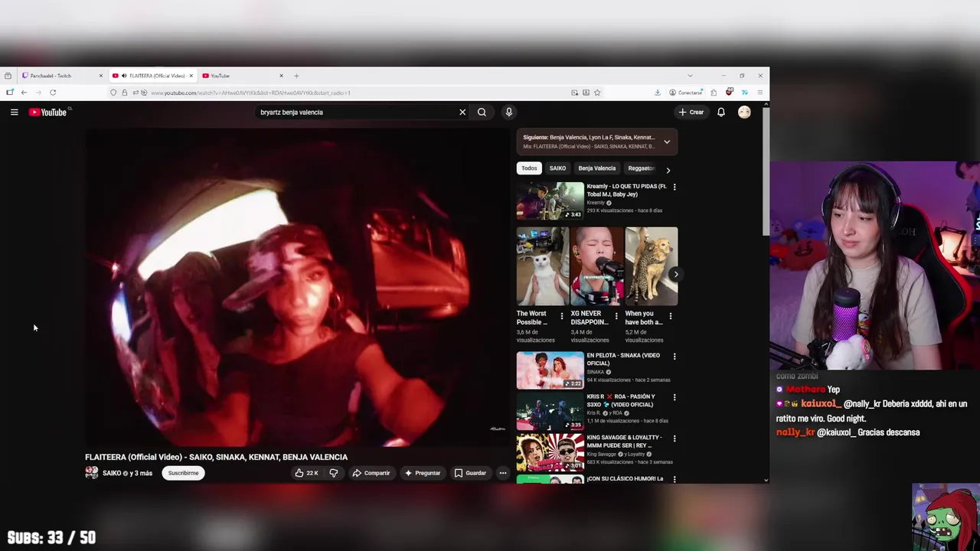Bookmark this page with the star

pyautogui.click(x=597, y=93)
